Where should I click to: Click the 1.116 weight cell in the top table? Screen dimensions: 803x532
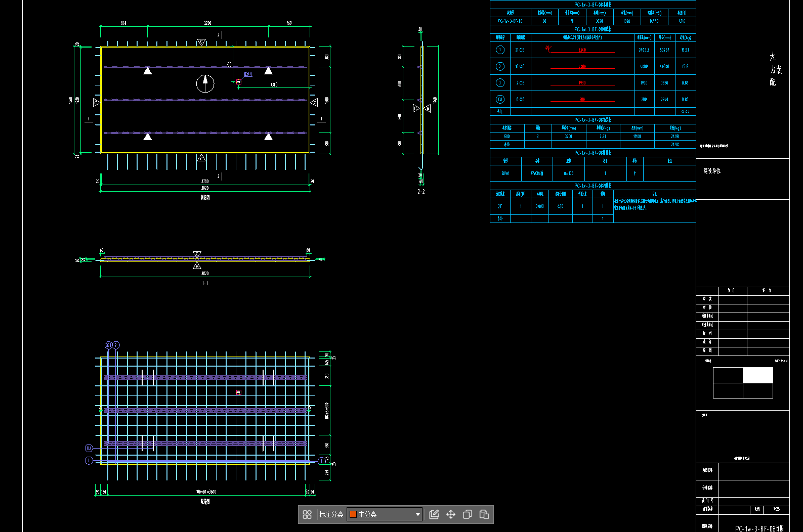[x=682, y=21]
